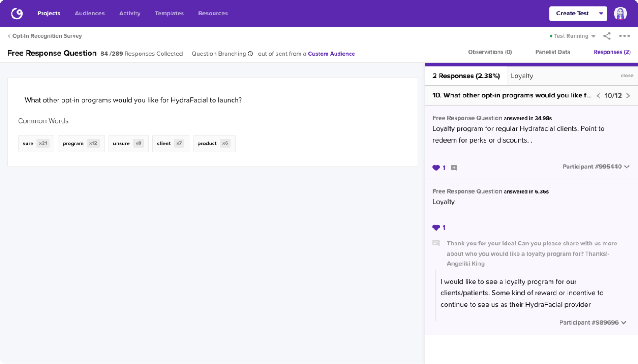The width and height of the screenshot is (638, 364).
Task: Click heart icon on the 'Loyalty.' response
Action: [436, 228]
